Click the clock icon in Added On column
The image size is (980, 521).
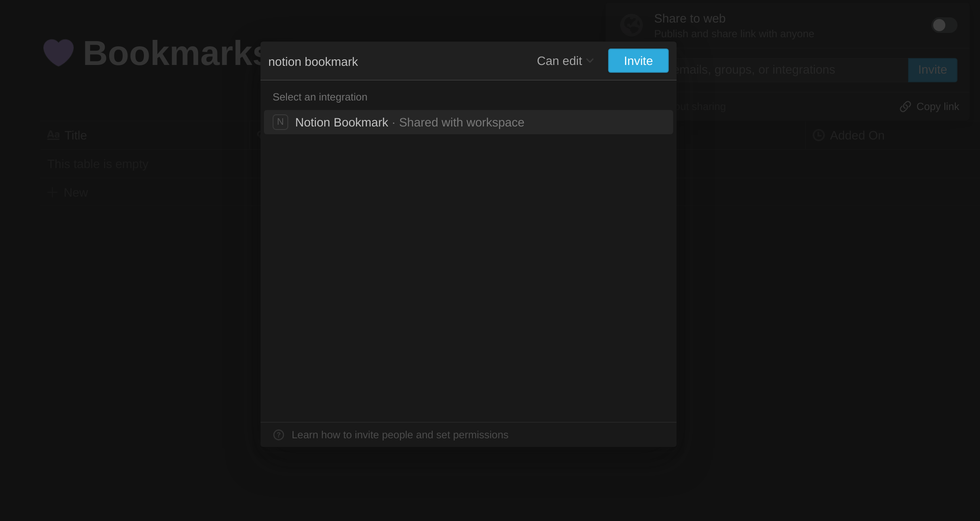pyautogui.click(x=818, y=135)
